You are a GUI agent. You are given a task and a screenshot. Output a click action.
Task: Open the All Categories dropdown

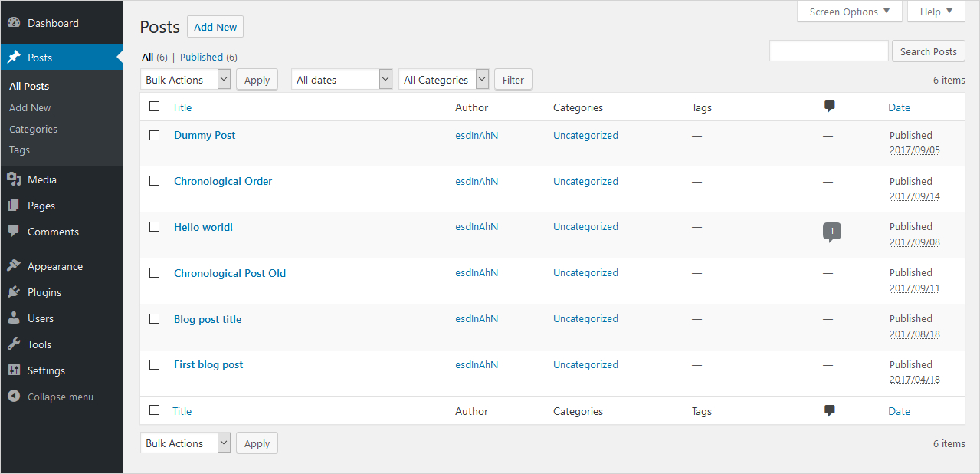tap(443, 80)
